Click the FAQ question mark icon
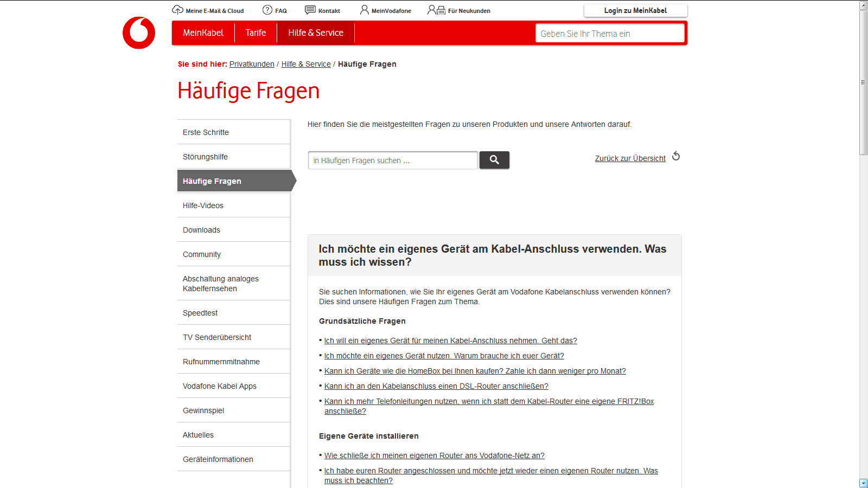Screen dimensions: 868x488 [267, 10]
